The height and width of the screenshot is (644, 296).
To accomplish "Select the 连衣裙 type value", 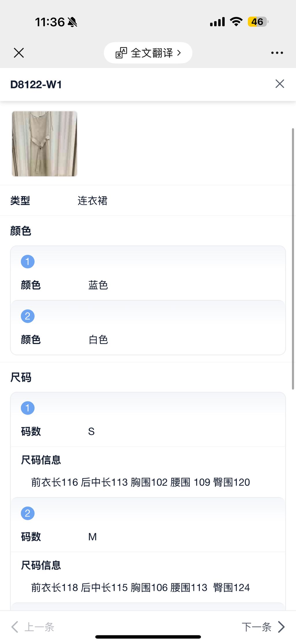I will [92, 201].
